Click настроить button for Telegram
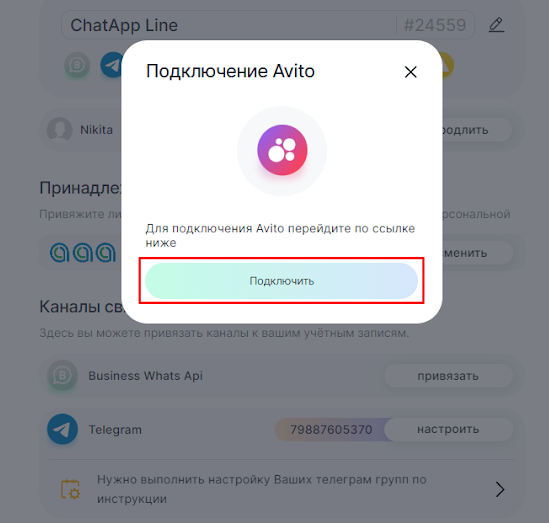 [448, 429]
